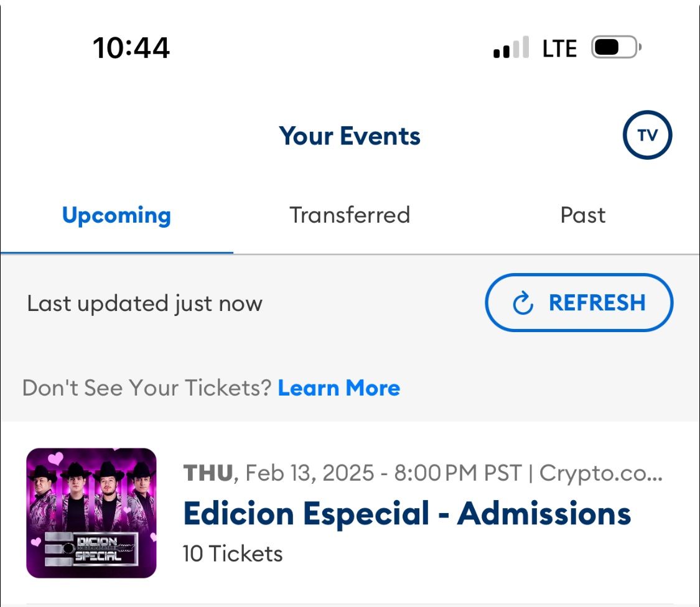Open the Edicion Especial event thumbnail

[91, 513]
